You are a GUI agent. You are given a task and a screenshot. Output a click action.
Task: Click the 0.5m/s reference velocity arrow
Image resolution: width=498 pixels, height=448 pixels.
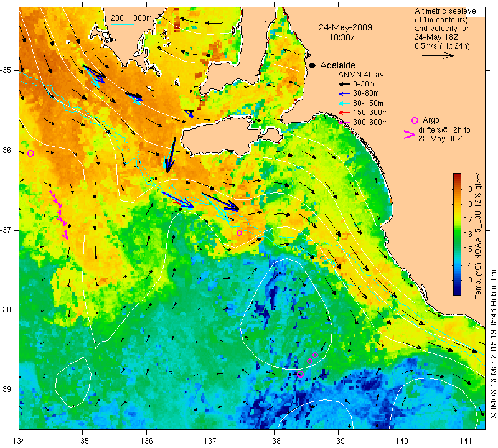click(438, 55)
